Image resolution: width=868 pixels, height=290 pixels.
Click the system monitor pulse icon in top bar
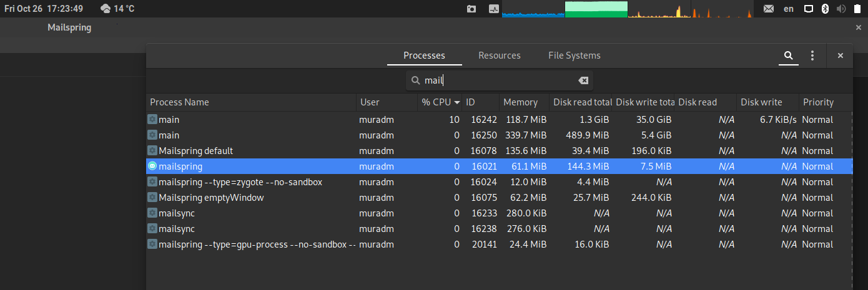(494, 9)
